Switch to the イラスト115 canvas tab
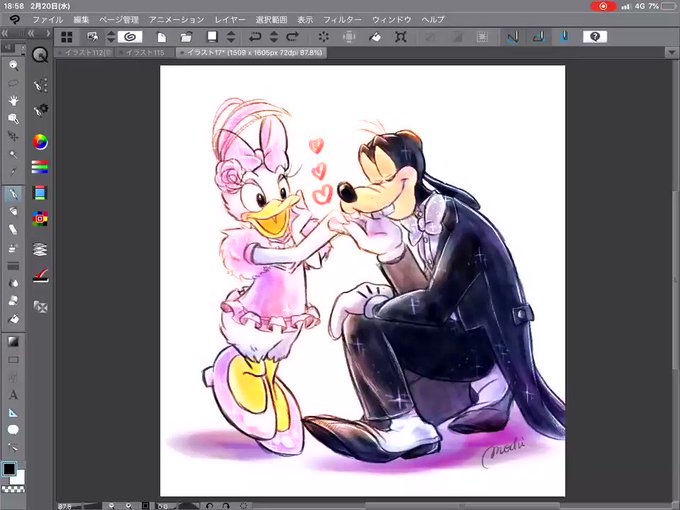Image resolution: width=680 pixels, height=510 pixels. tap(145, 52)
